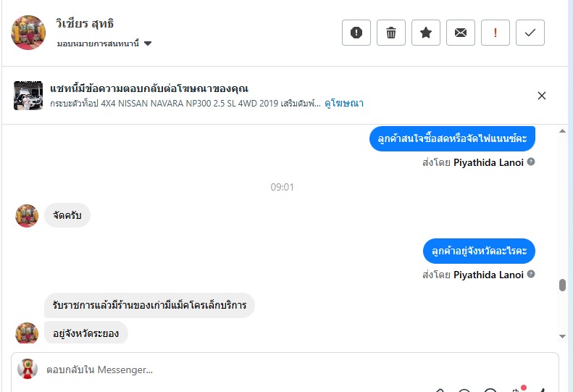The width and height of the screenshot is (573, 392).
Task: Delete this conversation with the trash icon
Action: click(391, 33)
